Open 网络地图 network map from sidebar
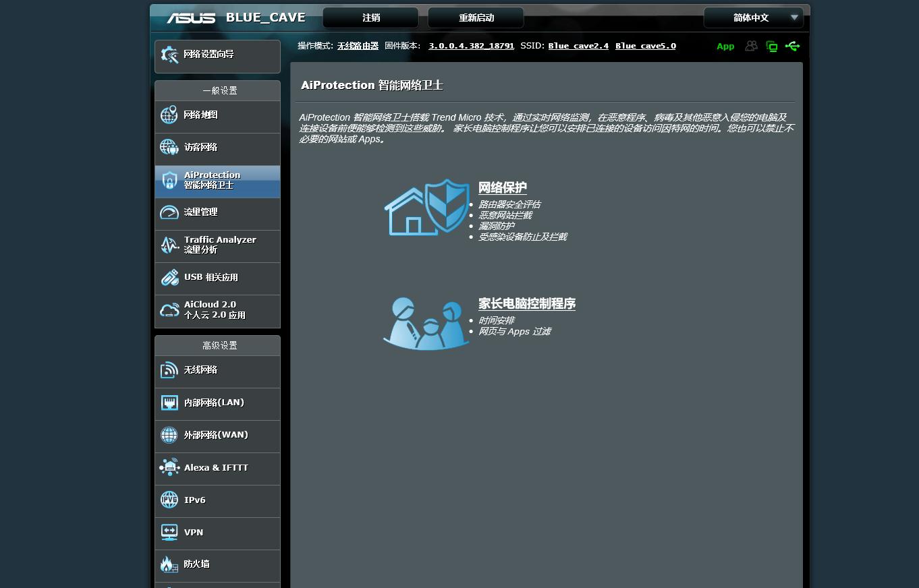919x588 pixels. tap(217, 115)
